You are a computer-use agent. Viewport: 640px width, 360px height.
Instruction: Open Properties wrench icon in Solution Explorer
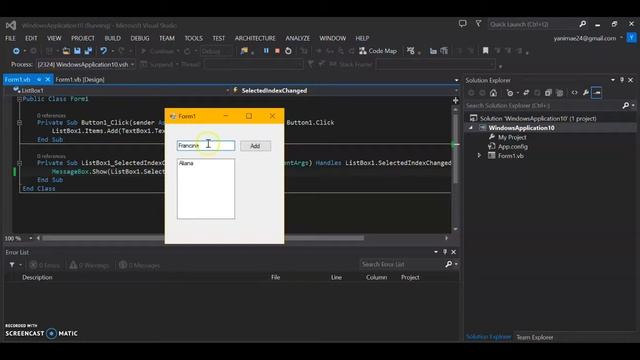(x=586, y=93)
